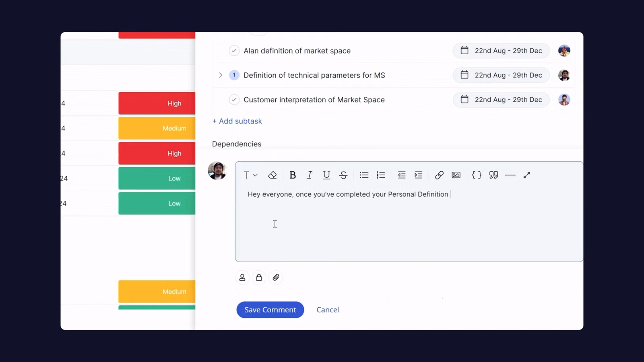Expand the comment editor to fullscreen

[x=526, y=175]
